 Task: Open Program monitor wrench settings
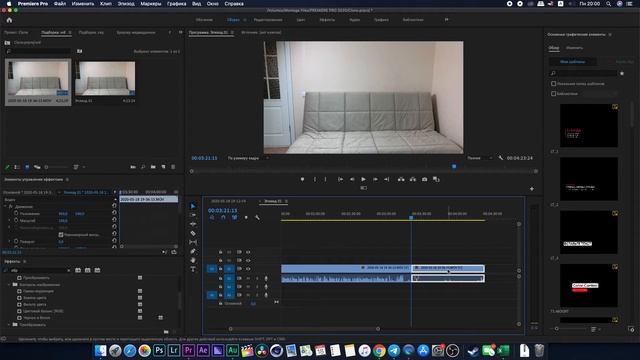(501, 158)
